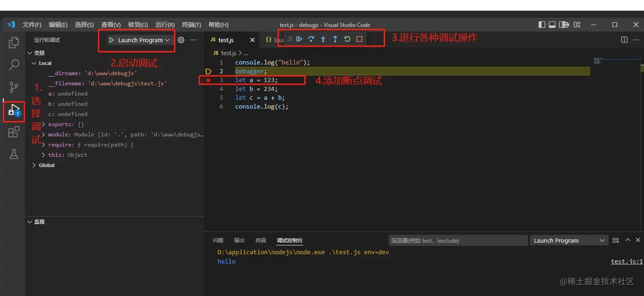Open launch.json via the gear icon
Viewport: 644px width, 296px height.
point(181,40)
